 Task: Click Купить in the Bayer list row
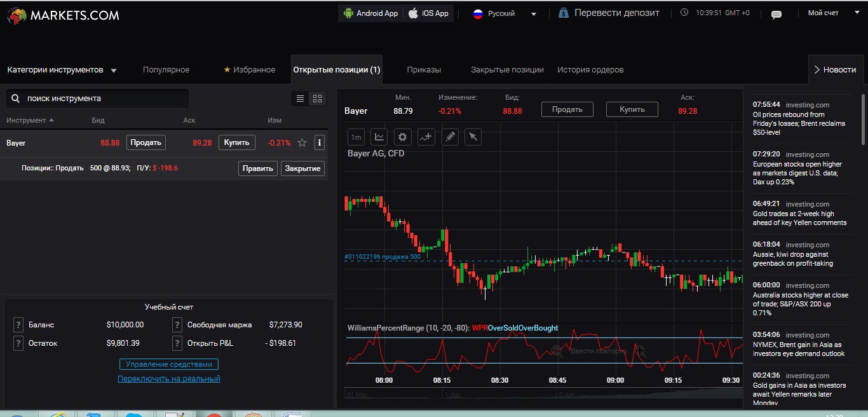[237, 142]
